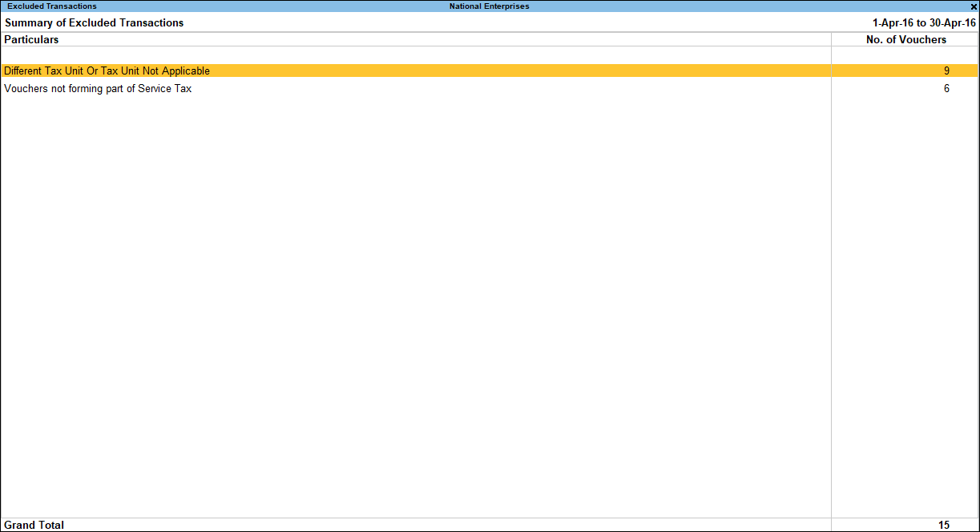The height and width of the screenshot is (532, 980).
Task: Click the 'Particulars' column header
Action: pos(31,39)
